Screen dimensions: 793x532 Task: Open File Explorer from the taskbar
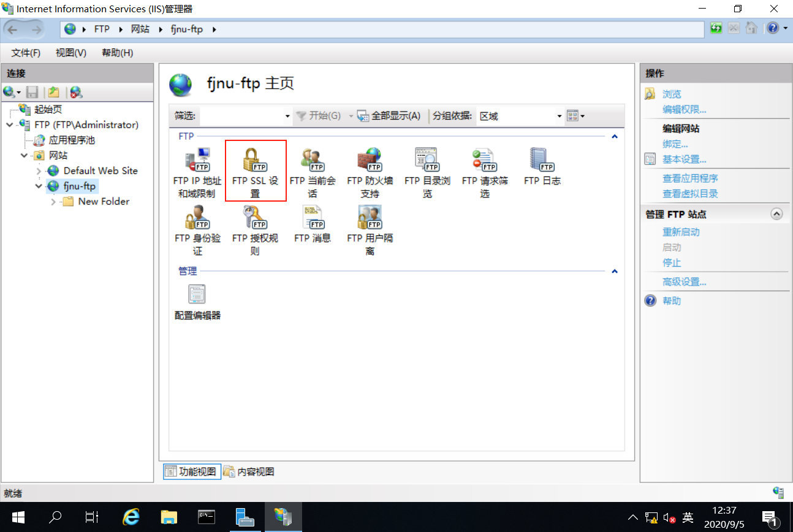coord(169,517)
